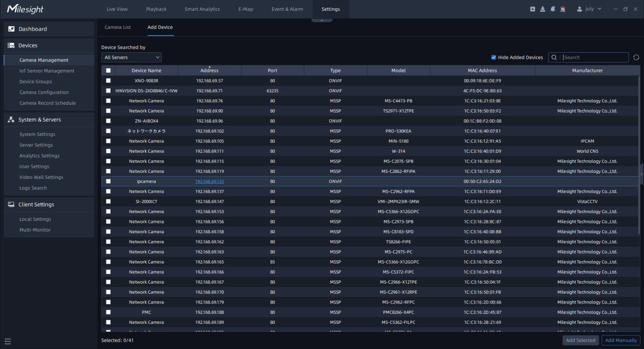Image resolution: width=644 pixels, height=349 pixels.
Task: Check the select-all checkbox in table header
Action: 108,71
